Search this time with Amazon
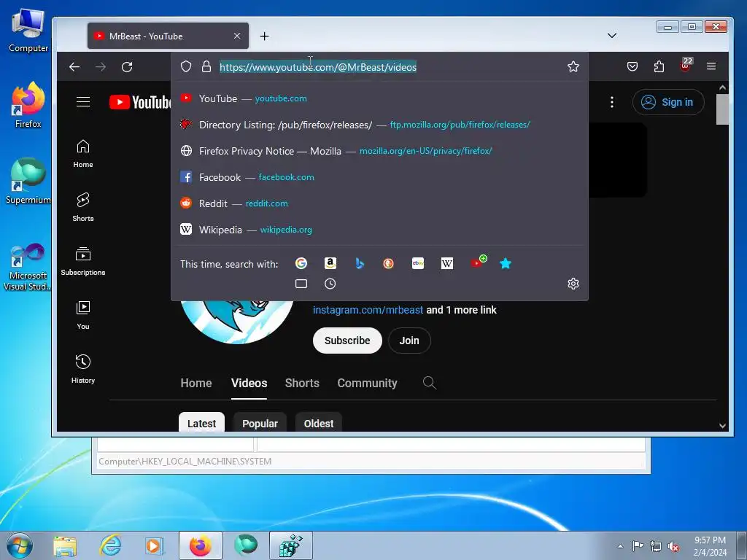The image size is (747, 560). tap(330, 263)
